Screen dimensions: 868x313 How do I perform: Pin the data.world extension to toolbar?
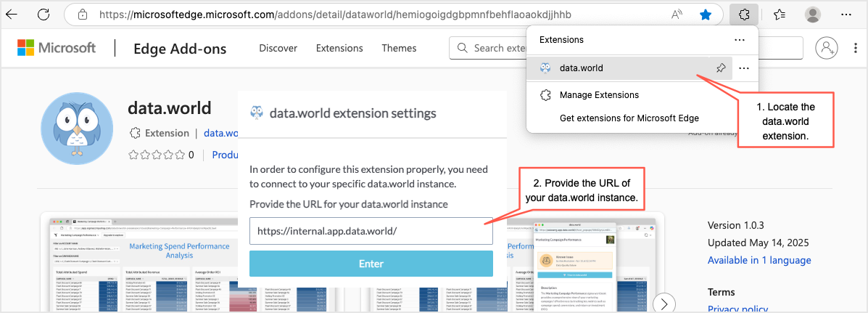720,68
